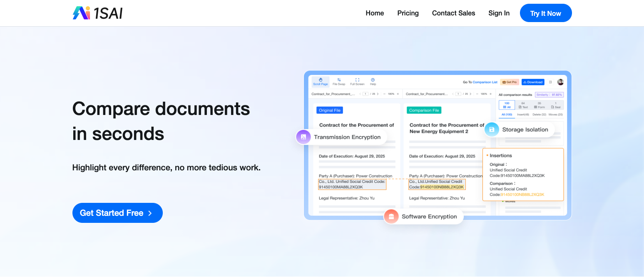The width and height of the screenshot is (644, 277).
Task: Click original file name Contract_for_Procurement tab
Action: tap(333, 94)
